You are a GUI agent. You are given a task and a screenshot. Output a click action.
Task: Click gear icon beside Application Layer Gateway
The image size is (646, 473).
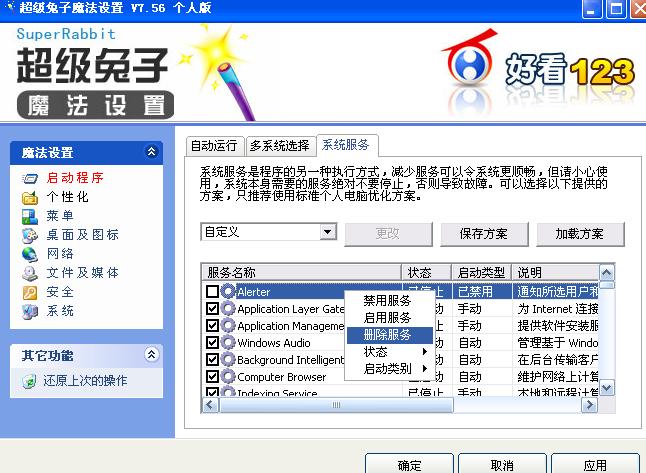click(227, 308)
